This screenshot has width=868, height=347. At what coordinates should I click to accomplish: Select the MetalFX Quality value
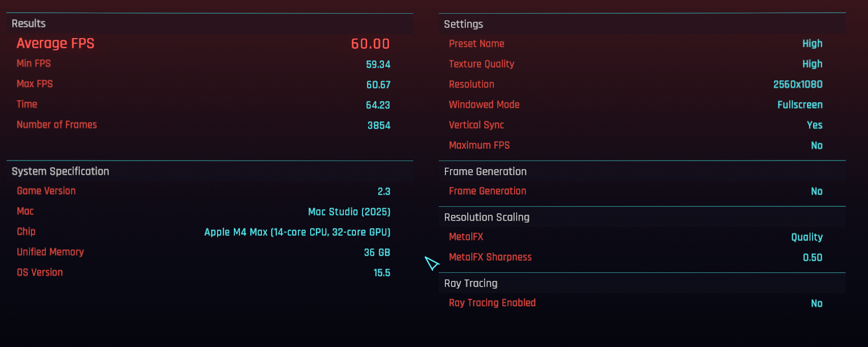coord(807,237)
